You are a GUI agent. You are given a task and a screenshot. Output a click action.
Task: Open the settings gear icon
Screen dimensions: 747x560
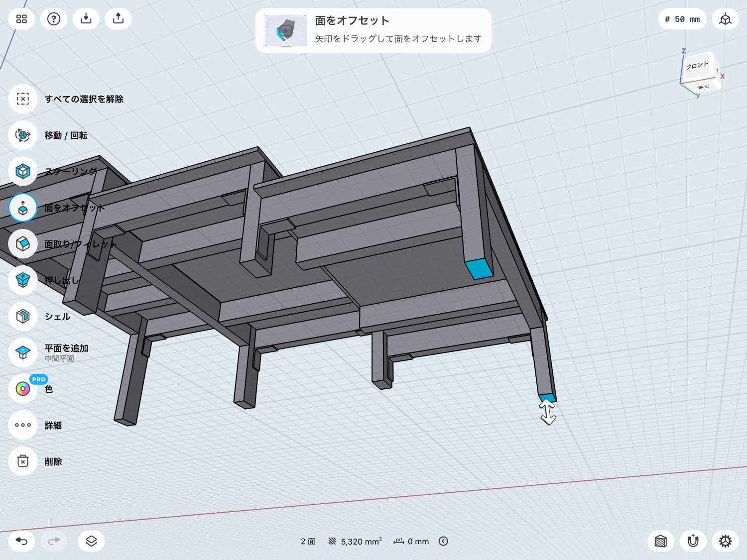tap(725, 541)
